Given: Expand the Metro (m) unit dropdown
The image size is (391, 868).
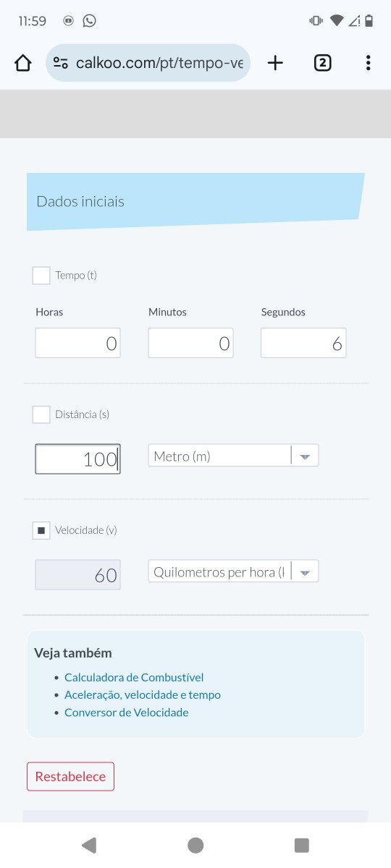Looking at the screenshot, I should [233, 456].
